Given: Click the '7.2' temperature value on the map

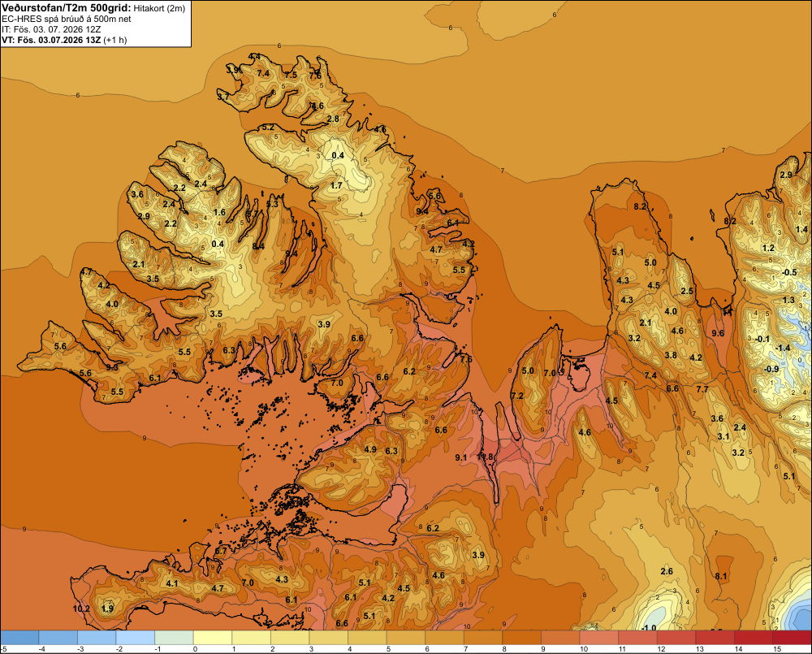Looking at the screenshot, I should click(x=516, y=396).
